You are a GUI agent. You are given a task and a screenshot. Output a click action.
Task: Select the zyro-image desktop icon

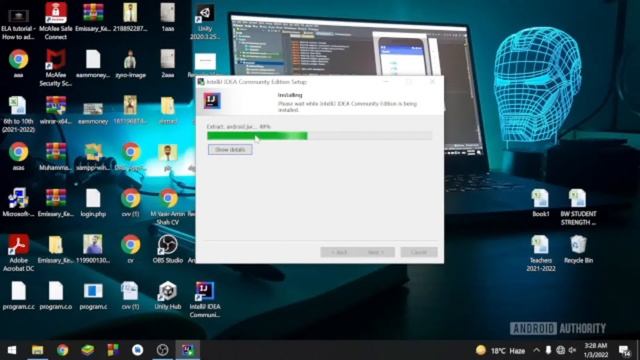pos(130,64)
